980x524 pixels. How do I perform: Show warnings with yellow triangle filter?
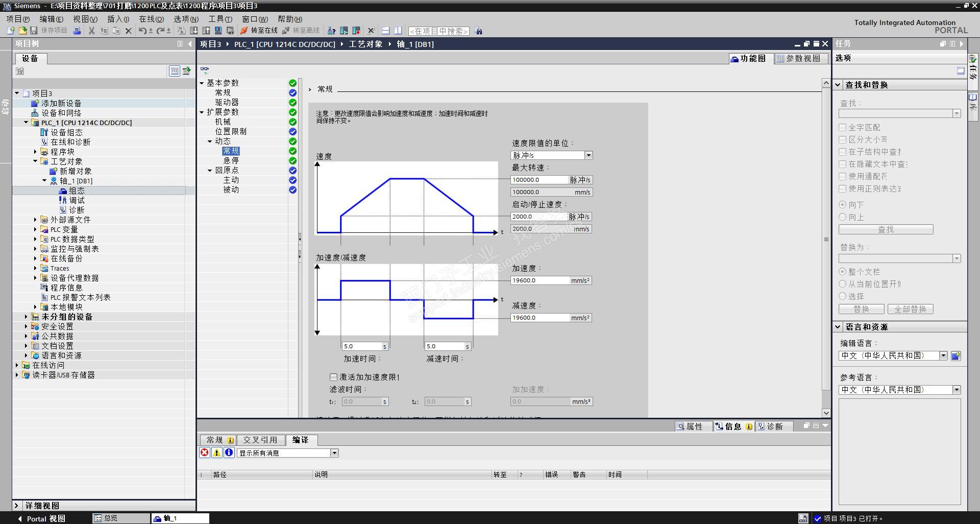tap(217, 452)
